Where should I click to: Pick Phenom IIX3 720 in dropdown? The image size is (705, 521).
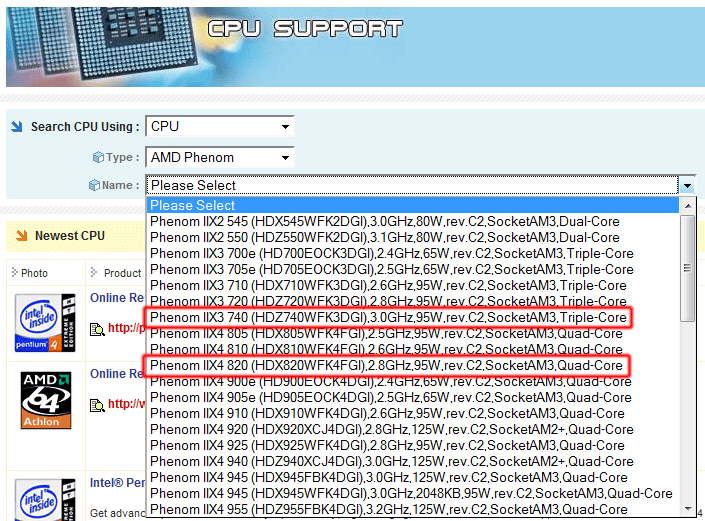coord(412,301)
